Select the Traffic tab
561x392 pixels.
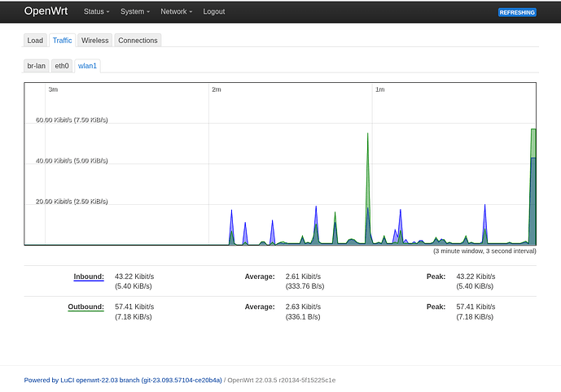click(x=62, y=40)
